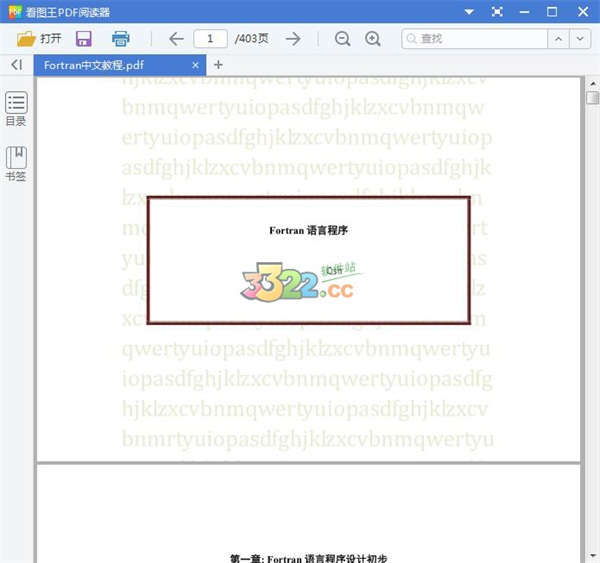Maximize the PDF reader window
Viewport: 600px width, 563px height.
point(552,12)
